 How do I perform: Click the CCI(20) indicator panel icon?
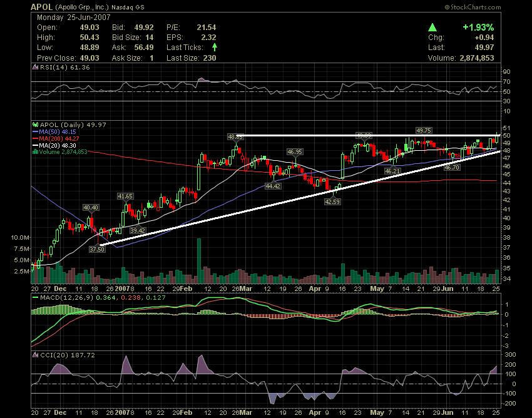click(x=35, y=355)
